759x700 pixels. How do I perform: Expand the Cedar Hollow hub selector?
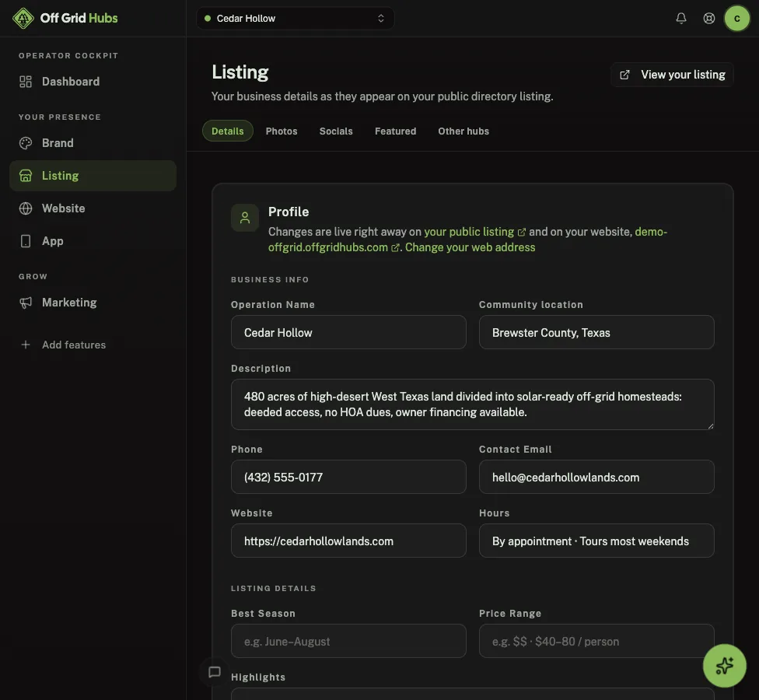point(296,19)
